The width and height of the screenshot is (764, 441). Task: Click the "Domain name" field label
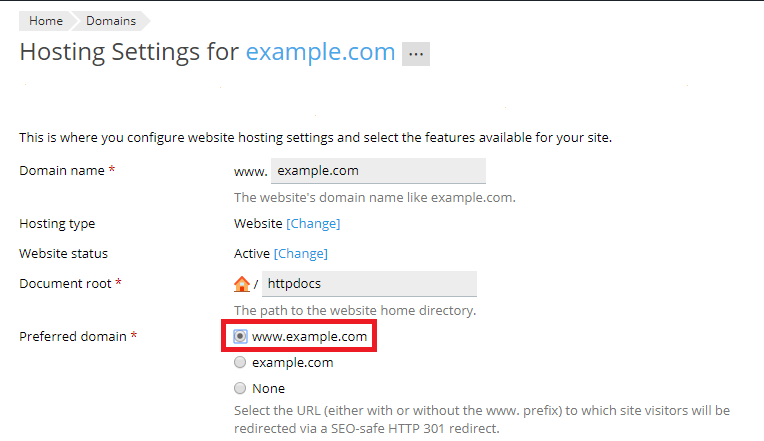(x=61, y=171)
